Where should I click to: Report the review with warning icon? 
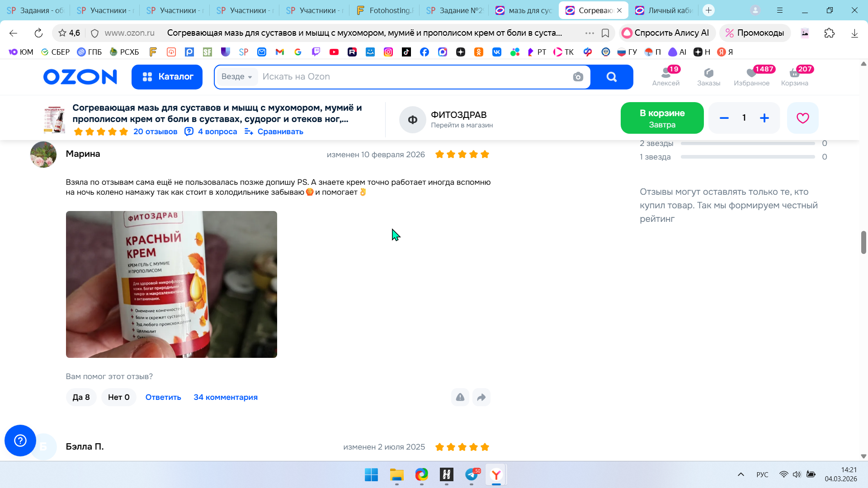(x=460, y=397)
